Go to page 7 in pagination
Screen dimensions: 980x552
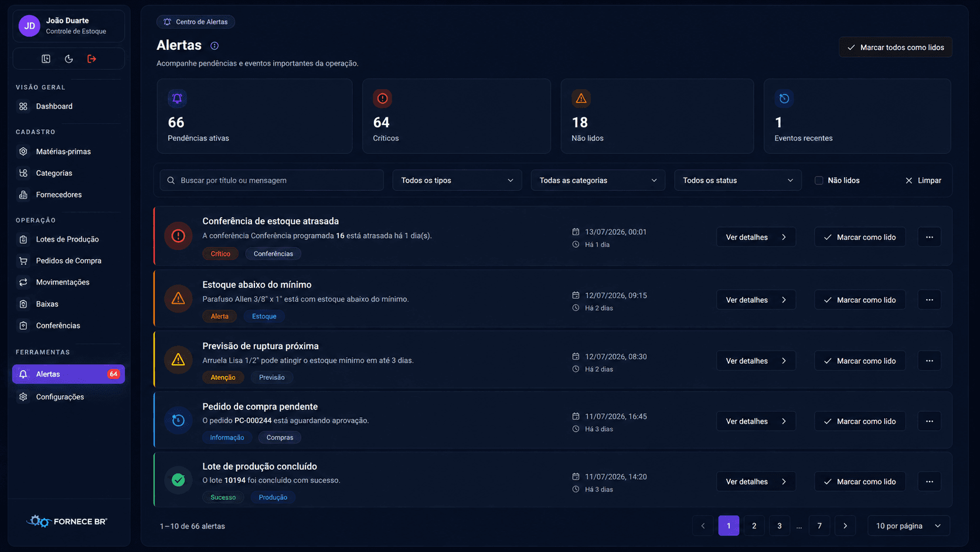(x=819, y=526)
